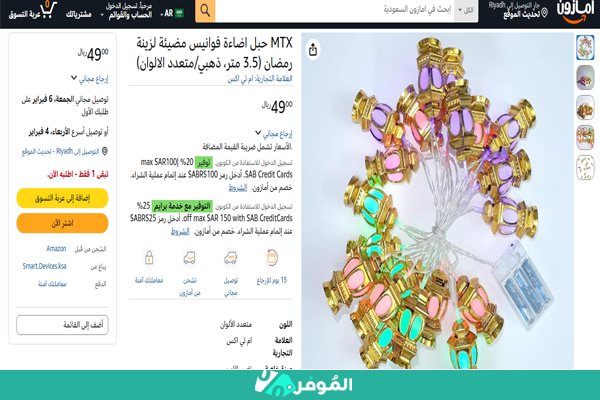The height and width of the screenshot is (400, 600).
Task: Click the green Prime savings badge
Action: [x=182, y=206]
